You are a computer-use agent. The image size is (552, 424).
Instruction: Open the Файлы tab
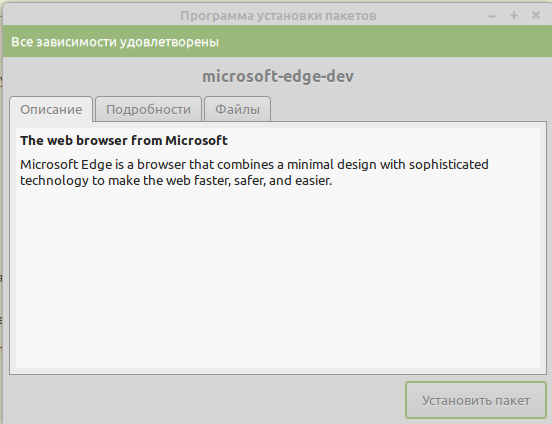[x=237, y=109]
